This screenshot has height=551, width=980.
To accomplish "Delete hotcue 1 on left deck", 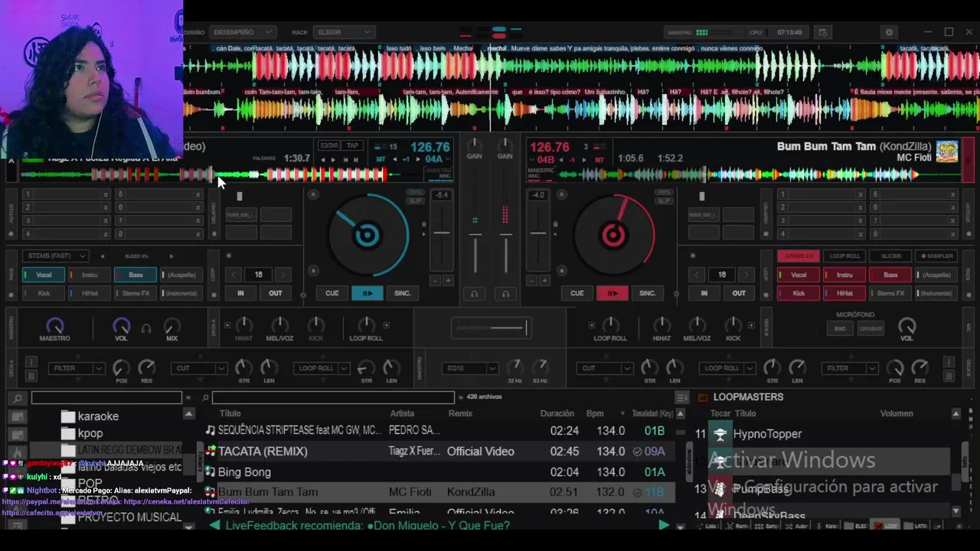I will click(x=106, y=194).
